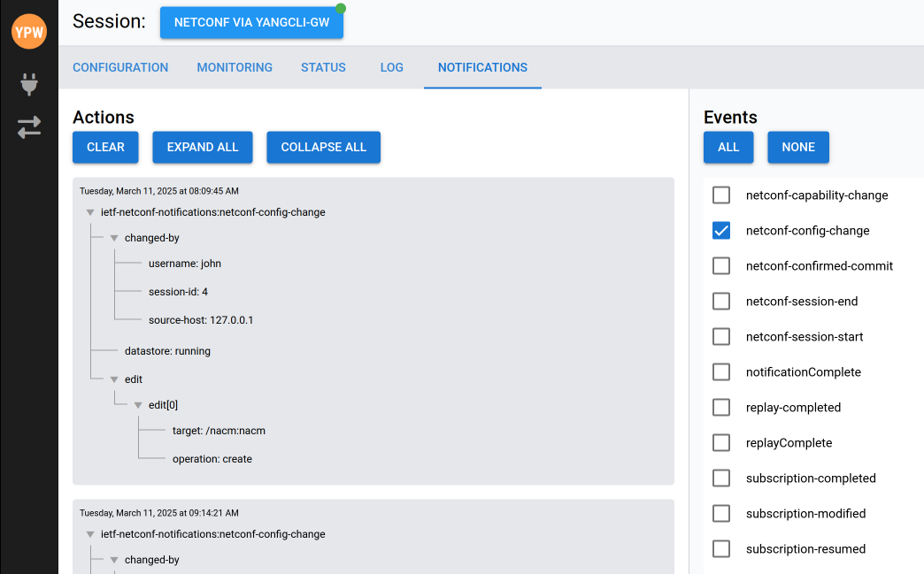Enable the netconf-capability-change event checkbox
The width and height of the screenshot is (924, 574).
721,195
